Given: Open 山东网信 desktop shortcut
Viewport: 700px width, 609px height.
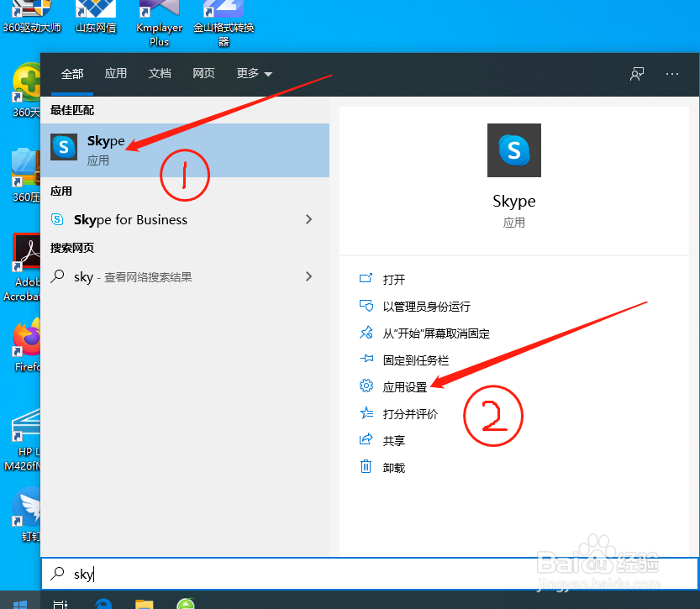Looking at the screenshot, I should pyautogui.click(x=96, y=17).
